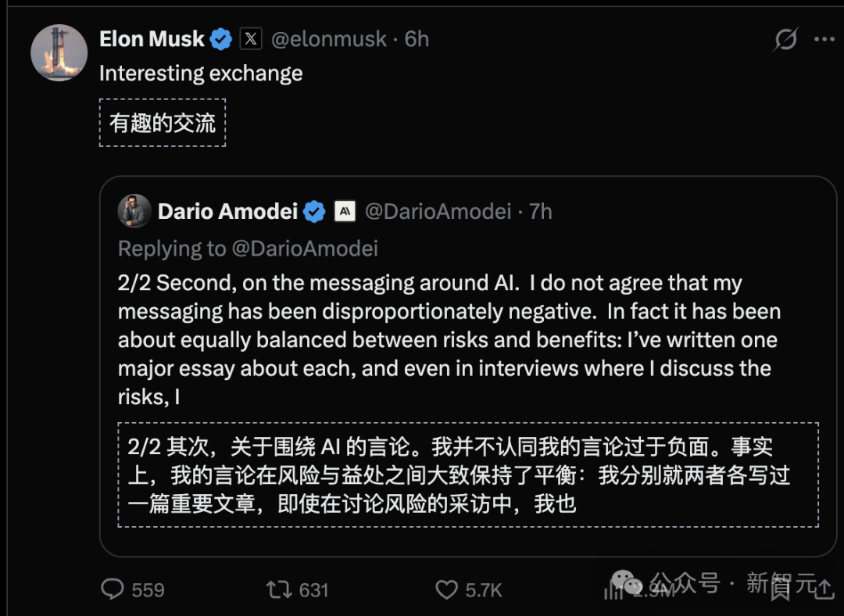Click the Elon Musk display name
The width and height of the screenshot is (844, 616).
coord(152,39)
